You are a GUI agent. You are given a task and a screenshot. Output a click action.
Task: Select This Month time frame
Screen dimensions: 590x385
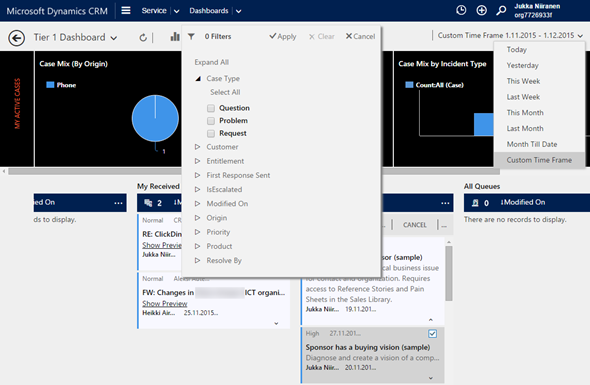[x=525, y=113]
